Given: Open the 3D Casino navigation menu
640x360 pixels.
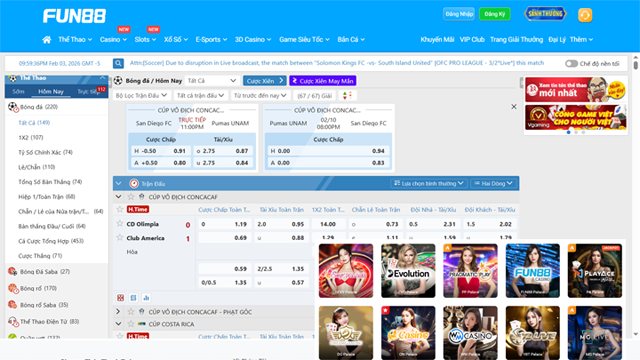Looking at the screenshot, I should 253,40.
